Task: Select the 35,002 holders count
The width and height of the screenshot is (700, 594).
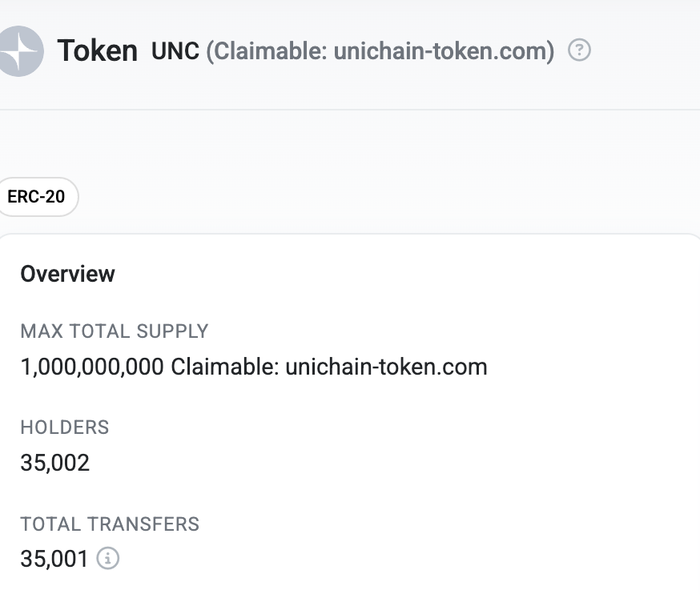Action: (x=54, y=463)
